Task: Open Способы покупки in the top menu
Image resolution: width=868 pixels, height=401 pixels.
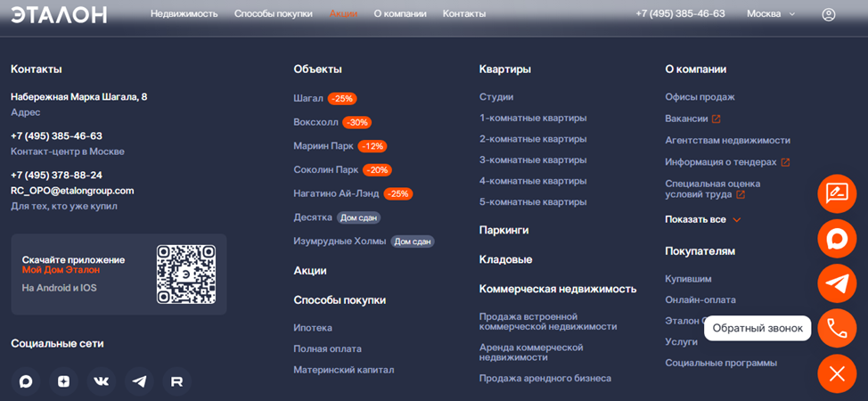Action: point(274,14)
